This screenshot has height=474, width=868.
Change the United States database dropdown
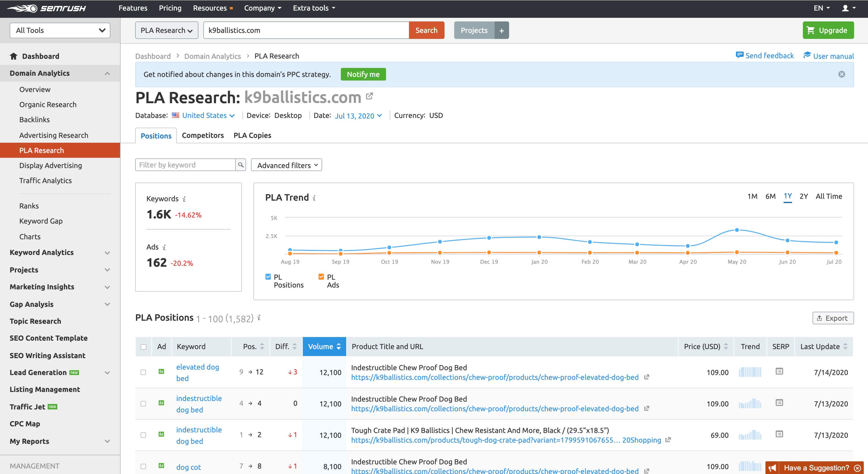point(208,115)
